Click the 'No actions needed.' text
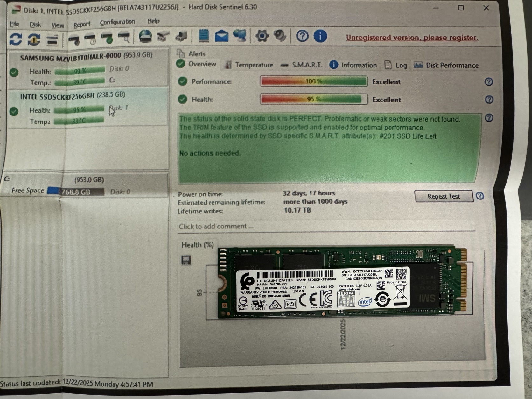Viewport: 532px width, 399px height. [210, 153]
